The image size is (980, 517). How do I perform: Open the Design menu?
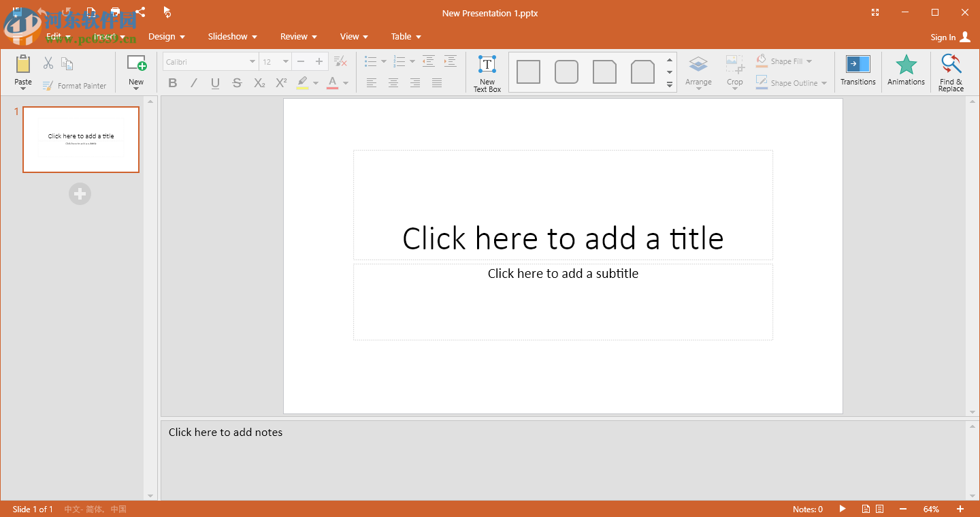click(x=167, y=36)
